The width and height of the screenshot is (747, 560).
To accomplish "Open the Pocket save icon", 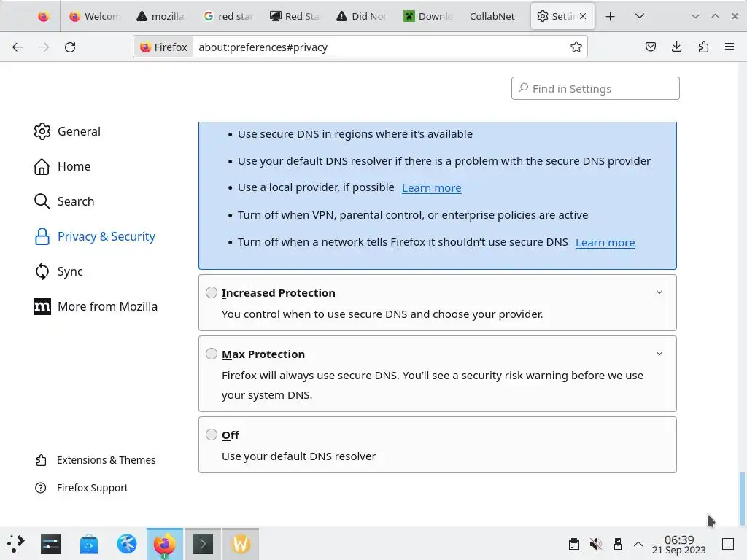I will tap(651, 47).
